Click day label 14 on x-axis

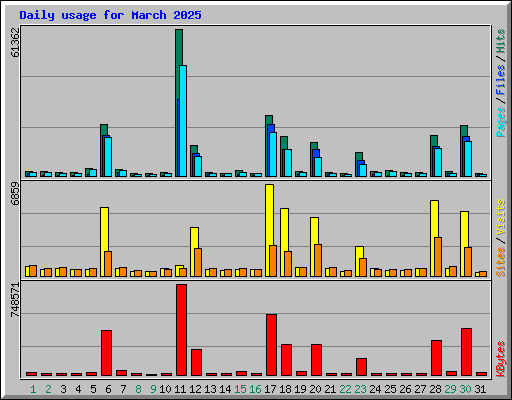(225, 389)
